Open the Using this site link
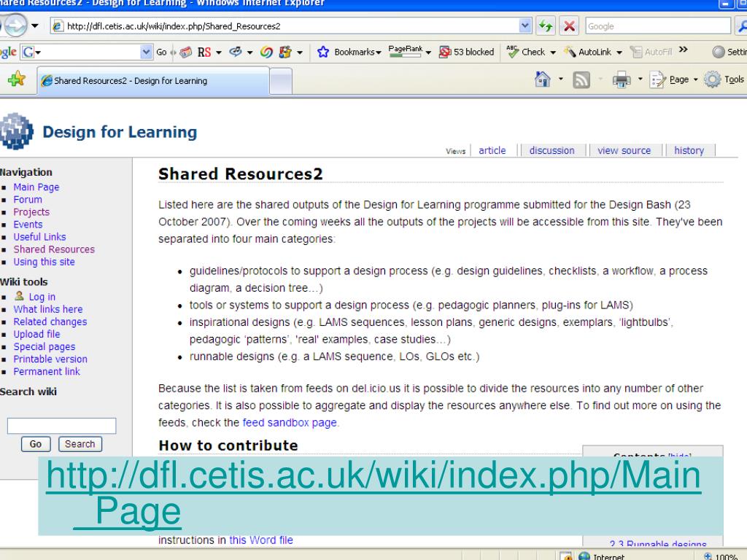The width and height of the screenshot is (747, 560). [44, 262]
